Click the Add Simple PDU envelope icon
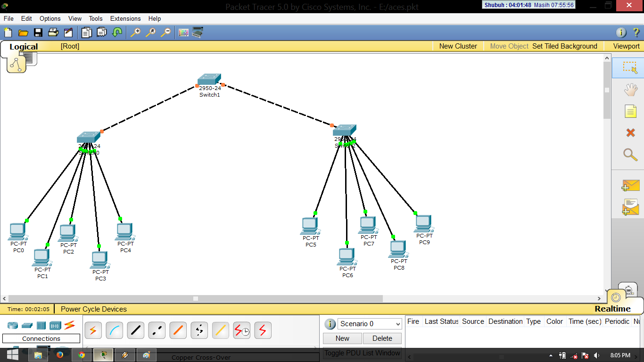Image resolution: width=644 pixels, height=362 pixels. point(630,185)
